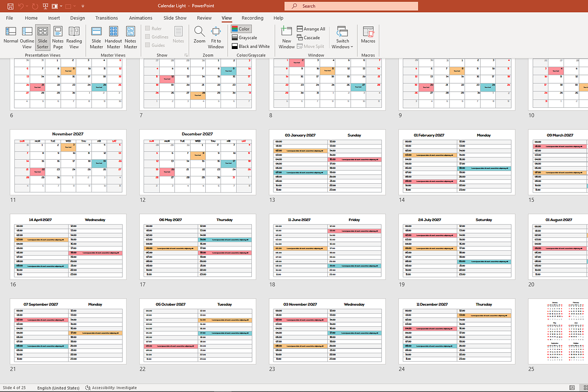588x392 pixels.
Task: Undo the last action
Action: coord(22,6)
